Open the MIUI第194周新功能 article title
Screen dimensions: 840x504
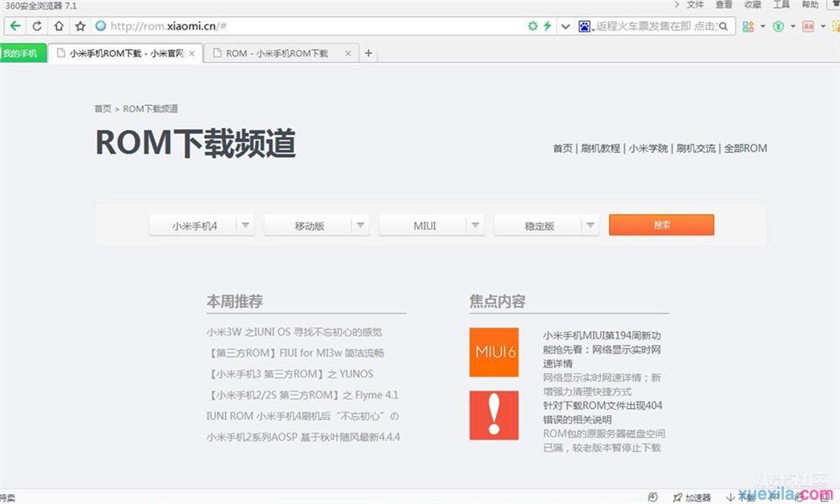tap(601, 349)
